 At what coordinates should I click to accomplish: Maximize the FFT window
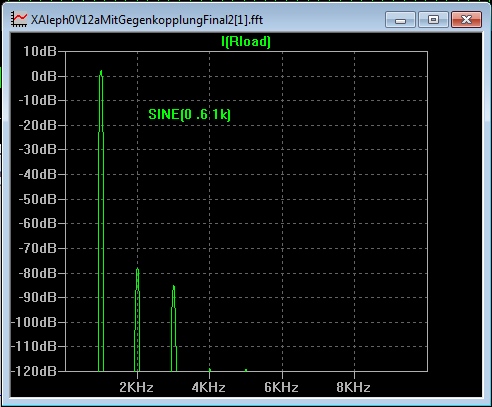(433, 20)
